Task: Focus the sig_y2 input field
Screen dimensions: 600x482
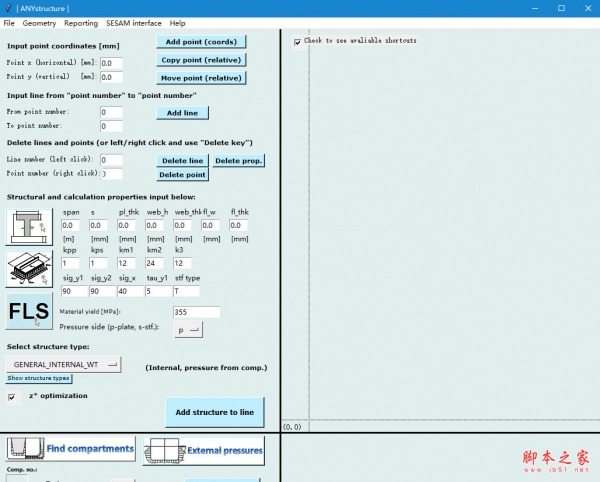Action: [102, 291]
